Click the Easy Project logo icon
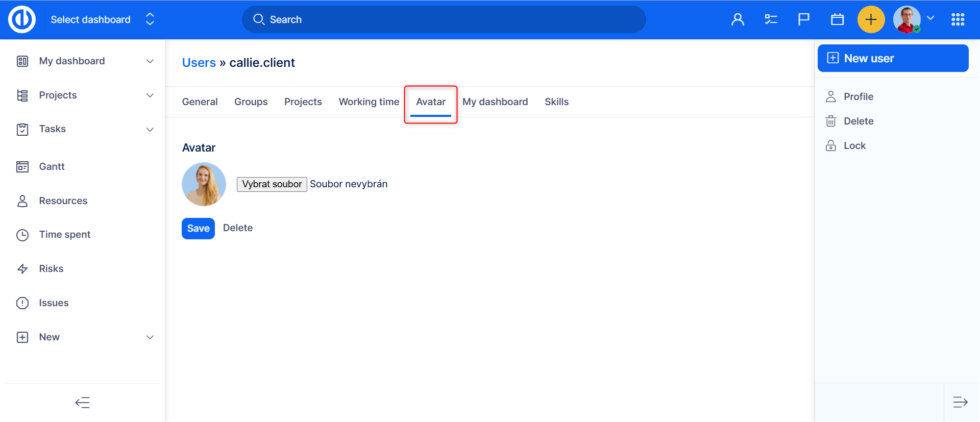Image resolution: width=980 pixels, height=422 pixels. click(x=22, y=19)
